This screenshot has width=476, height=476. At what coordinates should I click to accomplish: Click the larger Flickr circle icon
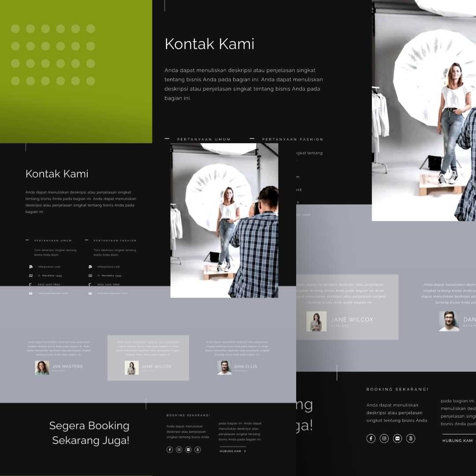(398, 439)
